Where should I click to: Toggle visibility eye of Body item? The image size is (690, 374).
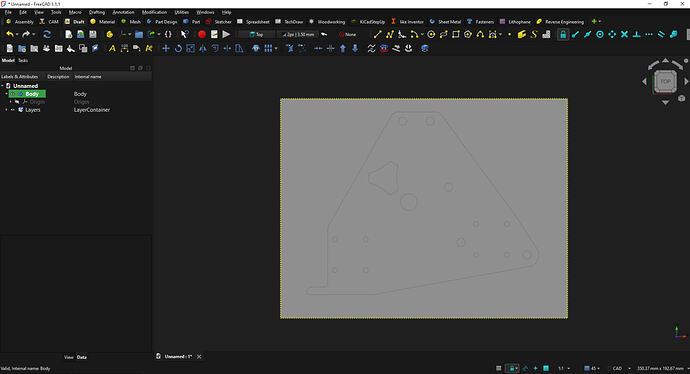13,94
